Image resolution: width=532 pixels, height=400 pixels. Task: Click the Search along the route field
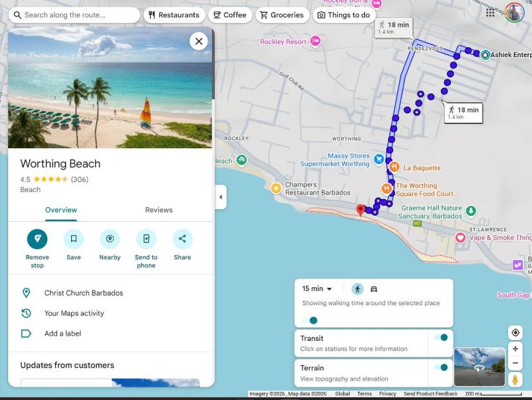[x=74, y=15]
